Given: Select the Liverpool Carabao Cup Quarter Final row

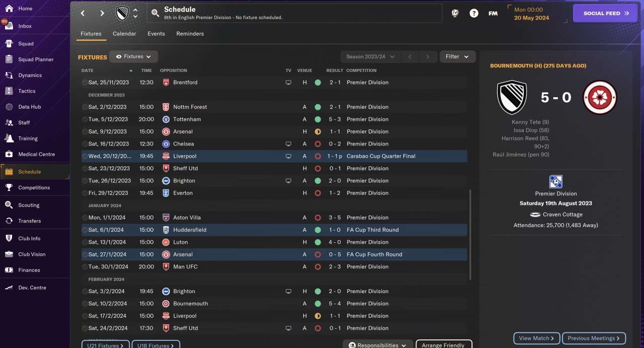Looking at the screenshot, I should [274, 156].
